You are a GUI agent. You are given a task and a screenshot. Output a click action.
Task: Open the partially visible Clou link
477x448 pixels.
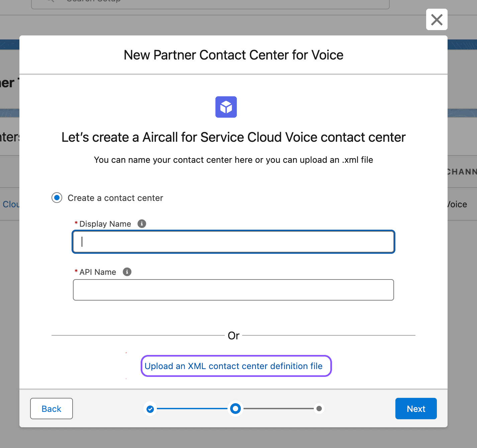point(11,204)
